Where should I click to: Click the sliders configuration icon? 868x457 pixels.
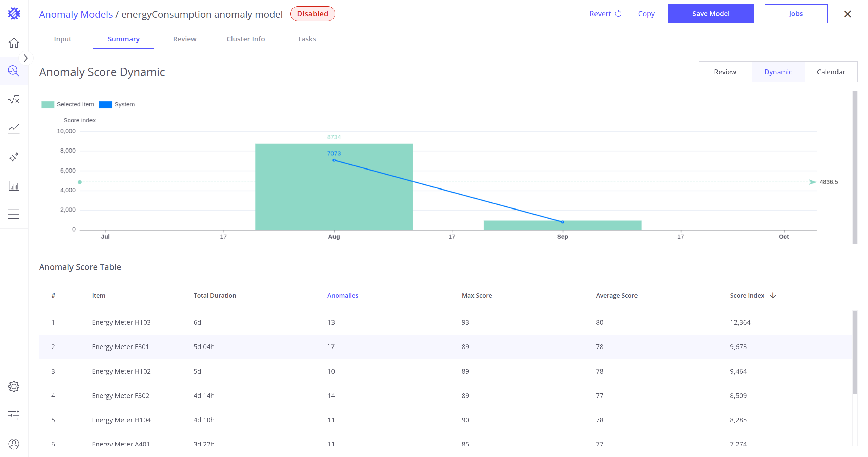coord(14,415)
